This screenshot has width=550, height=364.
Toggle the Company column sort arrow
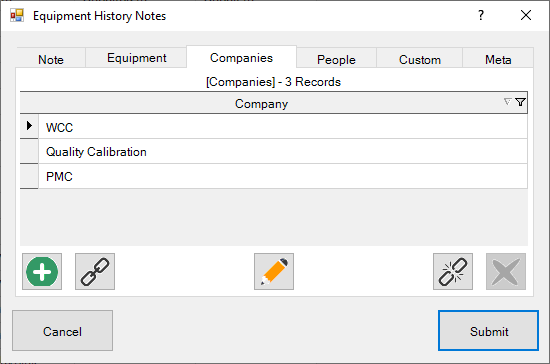click(x=507, y=102)
